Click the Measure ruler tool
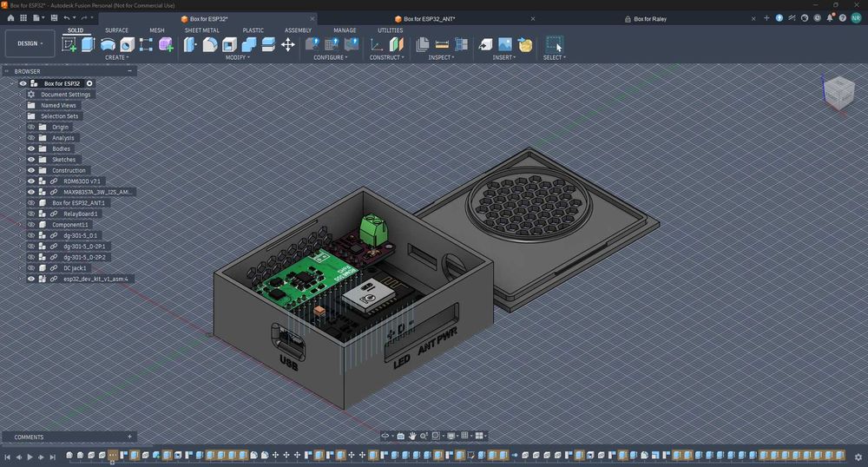The width and height of the screenshot is (868, 467). tap(442, 44)
